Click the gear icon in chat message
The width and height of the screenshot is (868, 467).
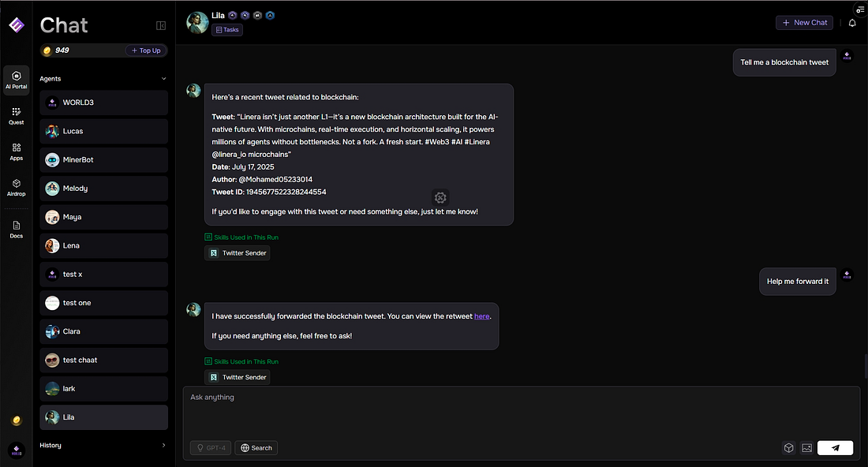click(440, 197)
